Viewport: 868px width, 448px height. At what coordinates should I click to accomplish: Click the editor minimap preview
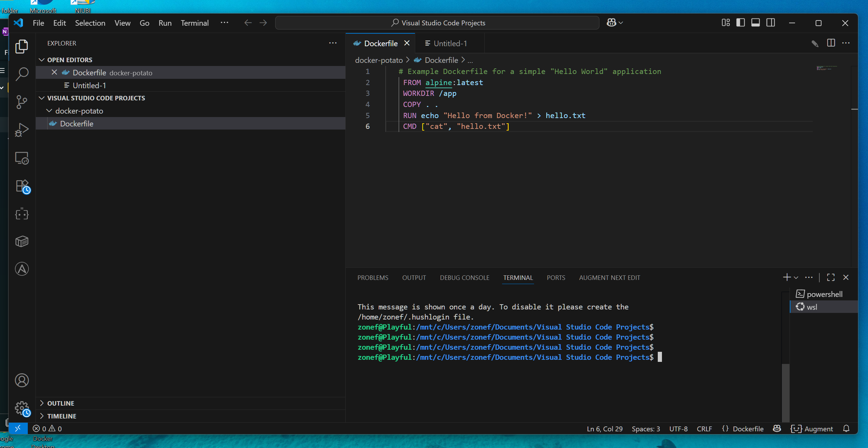pos(826,68)
